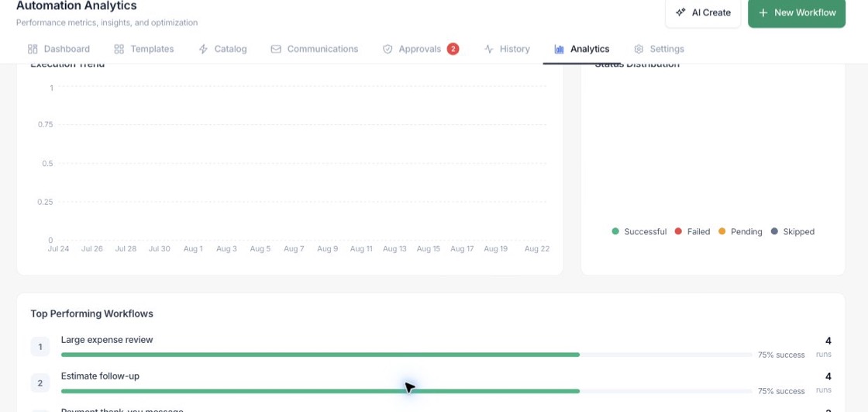Screen dimensions: 868x412
Task: Click the Large expense review workflow name
Action: [107, 339]
